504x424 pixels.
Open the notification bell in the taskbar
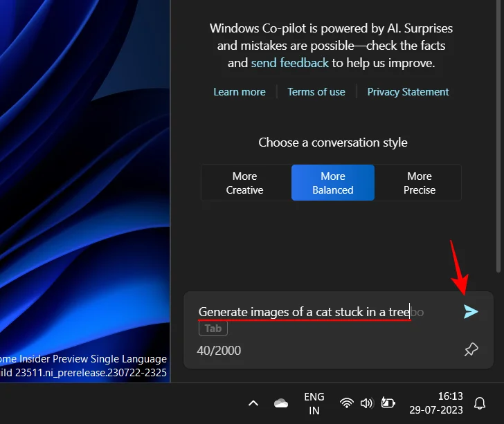coord(480,403)
